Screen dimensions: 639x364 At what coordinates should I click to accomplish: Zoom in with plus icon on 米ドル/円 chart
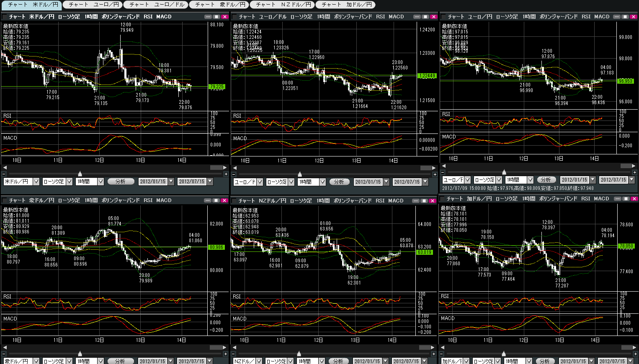pyautogui.click(x=226, y=174)
